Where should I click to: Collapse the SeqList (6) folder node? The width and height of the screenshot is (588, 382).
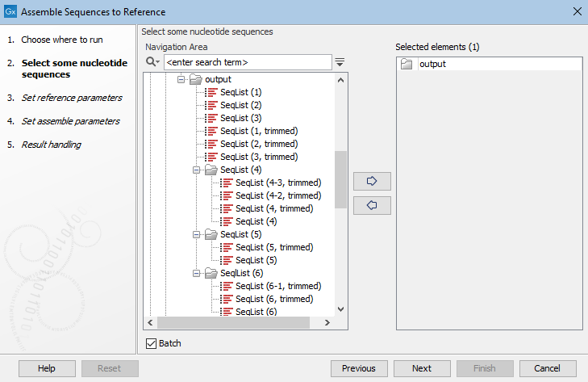click(x=198, y=273)
